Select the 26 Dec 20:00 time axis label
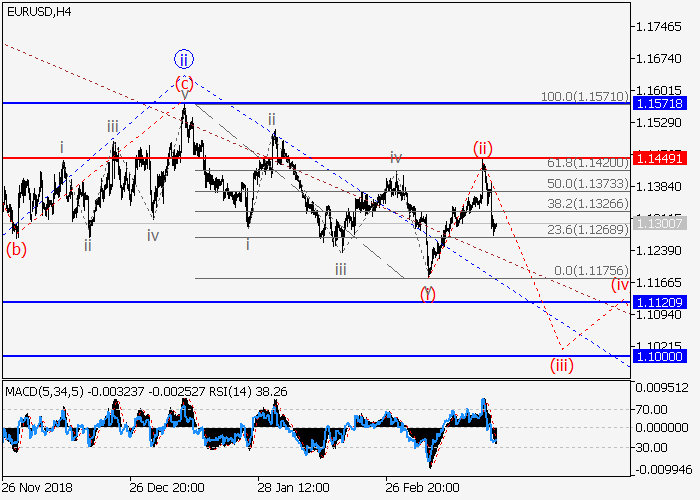Screen dimensions: 700x500 (167, 487)
